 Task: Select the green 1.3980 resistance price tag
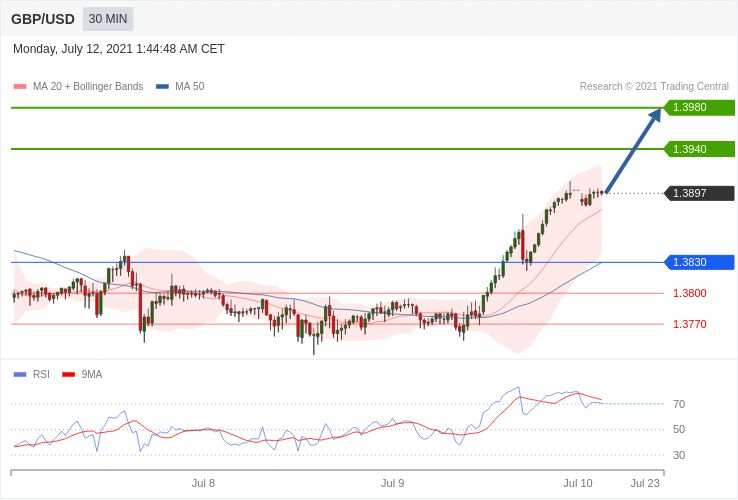[700, 107]
